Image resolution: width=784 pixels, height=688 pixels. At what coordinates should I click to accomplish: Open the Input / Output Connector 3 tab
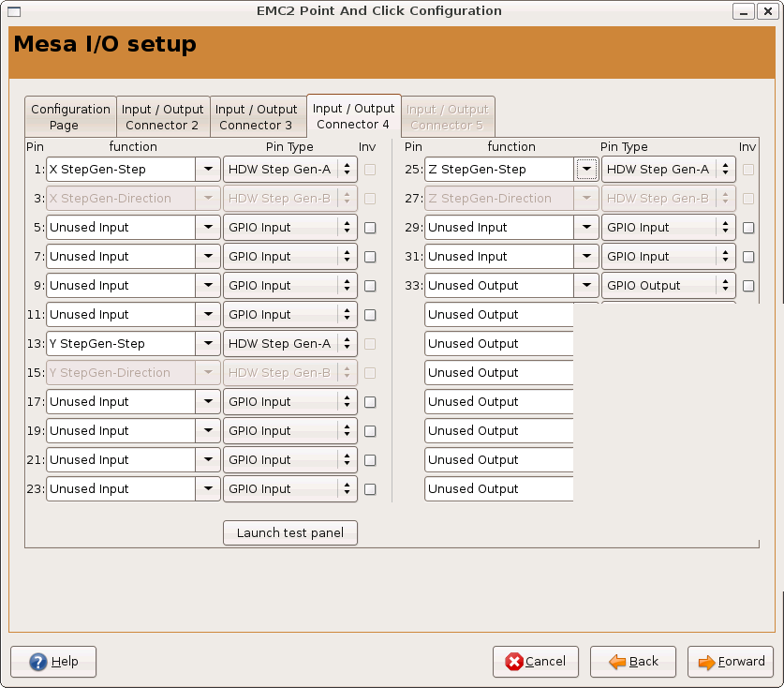click(x=257, y=117)
